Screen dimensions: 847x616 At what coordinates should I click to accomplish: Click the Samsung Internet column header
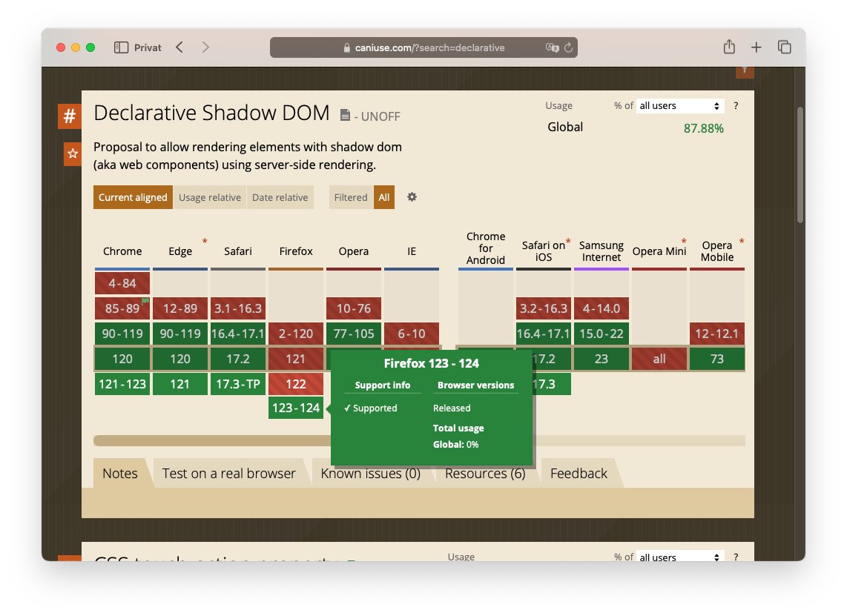602,251
